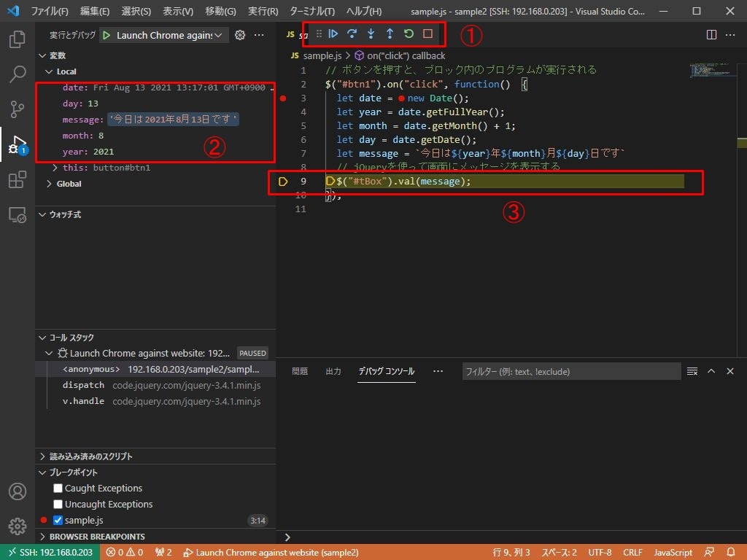Screen dimensions: 747x560
Task: Collapse the Local scope
Action: (x=49, y=71)
